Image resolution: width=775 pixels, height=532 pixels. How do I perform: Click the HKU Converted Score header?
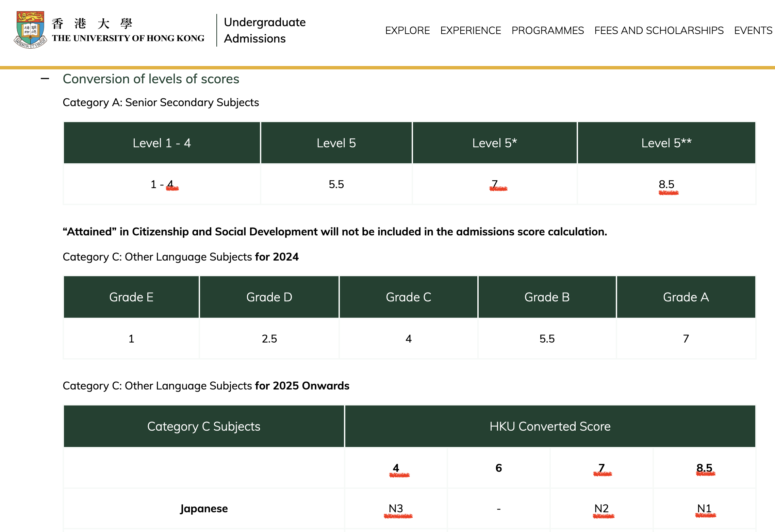[550, 426]
